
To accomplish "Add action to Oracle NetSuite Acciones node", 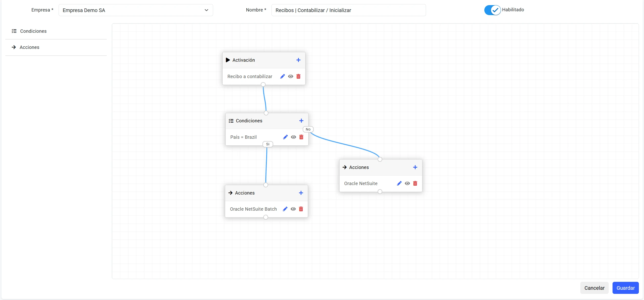I will coord(415,167).
